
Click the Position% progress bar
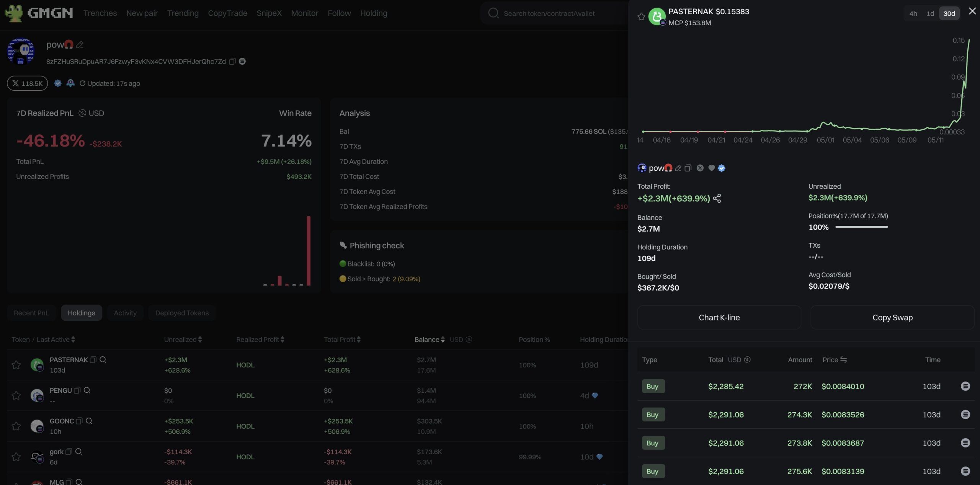[861, 227]
